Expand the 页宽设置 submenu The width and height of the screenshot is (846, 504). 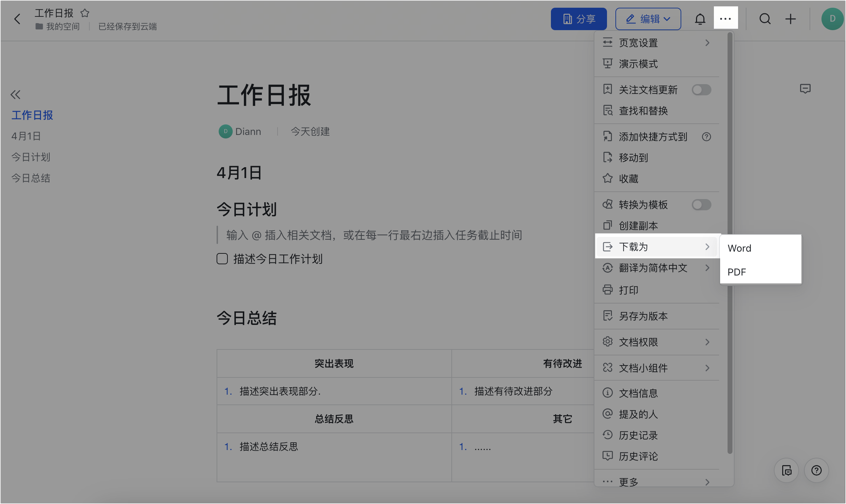657,43
